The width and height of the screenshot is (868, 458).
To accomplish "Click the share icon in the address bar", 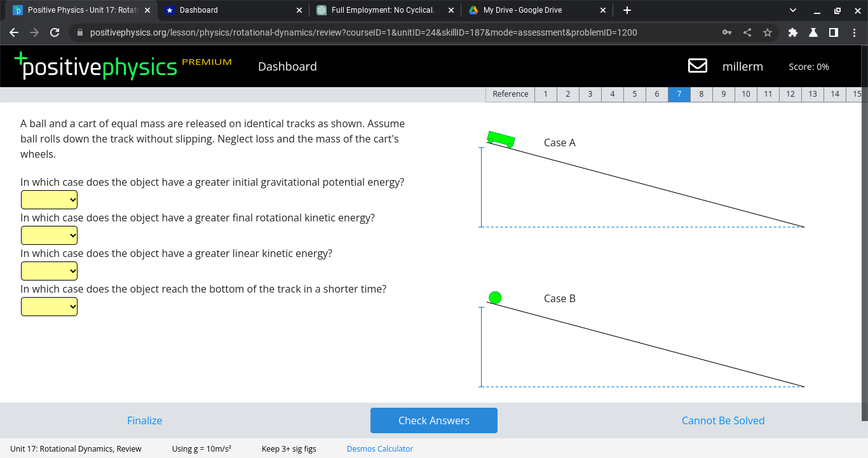I will click(x=747, y=32).
